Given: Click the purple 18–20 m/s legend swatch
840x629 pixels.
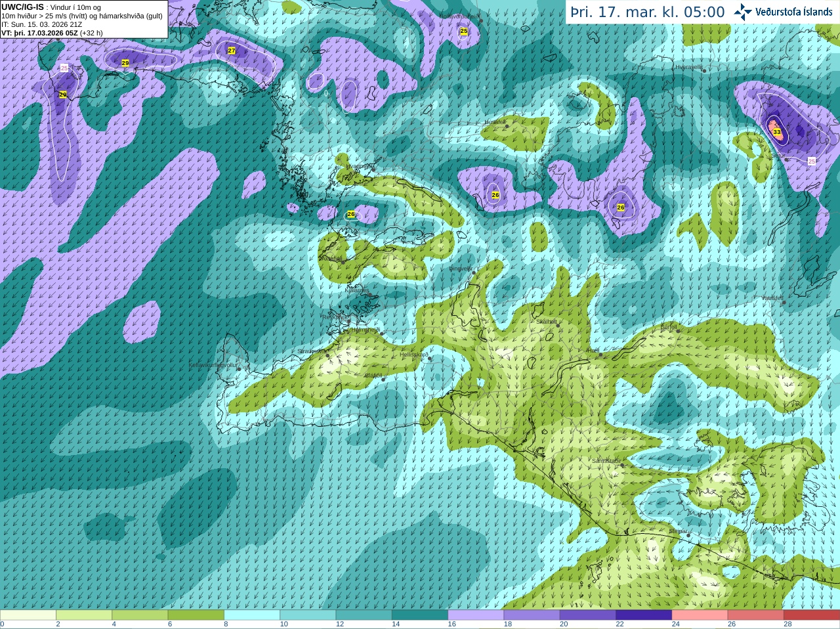Looking at the screenshot, I should point(532,615).
